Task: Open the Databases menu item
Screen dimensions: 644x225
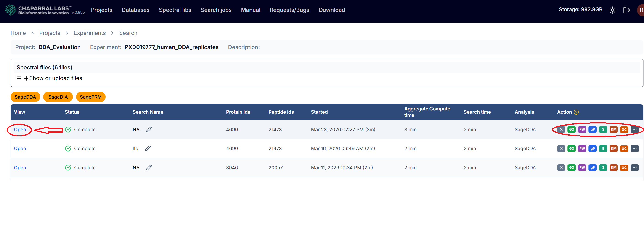Action: (135, 10)
